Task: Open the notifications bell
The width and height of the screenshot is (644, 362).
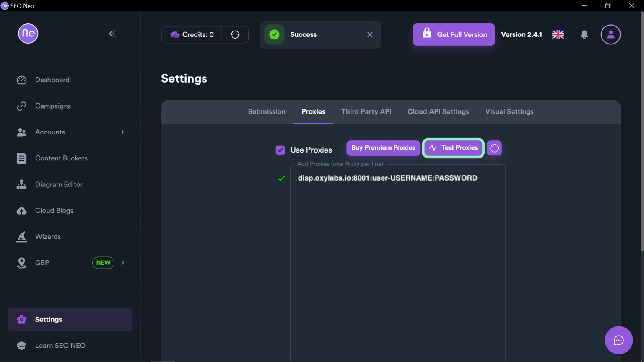Action: coord(584,35)
